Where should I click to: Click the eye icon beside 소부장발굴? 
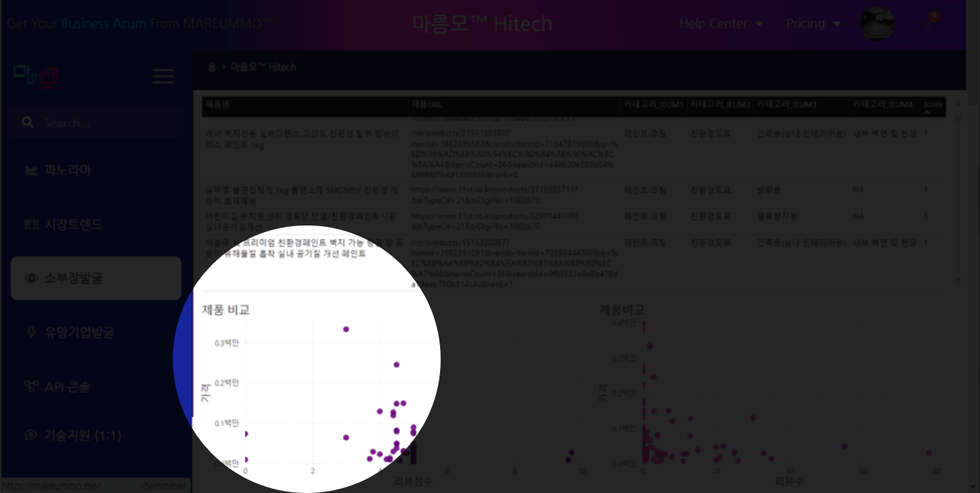31,279
